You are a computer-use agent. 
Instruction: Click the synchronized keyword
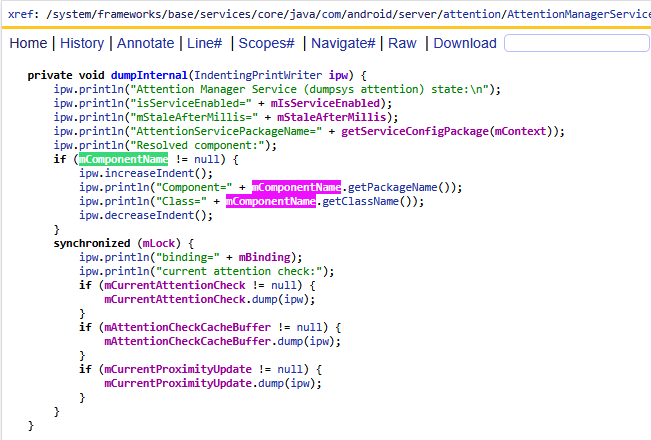92,243
